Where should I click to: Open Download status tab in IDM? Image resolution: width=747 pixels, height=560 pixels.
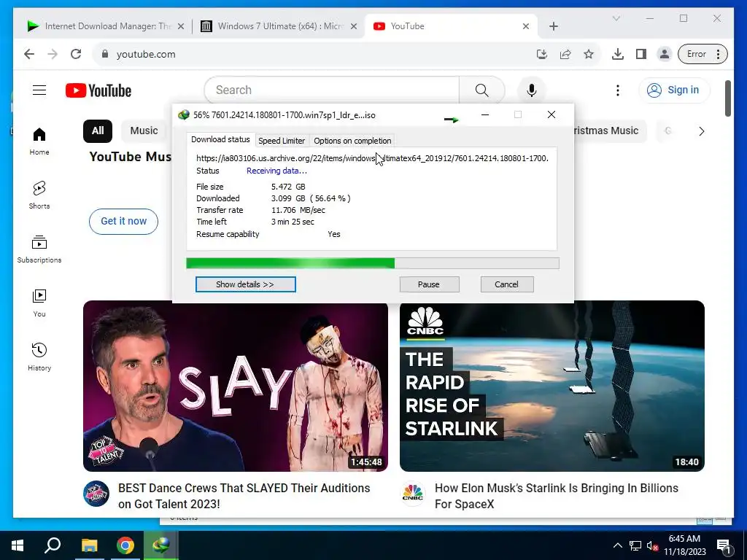tap(220, 139)
